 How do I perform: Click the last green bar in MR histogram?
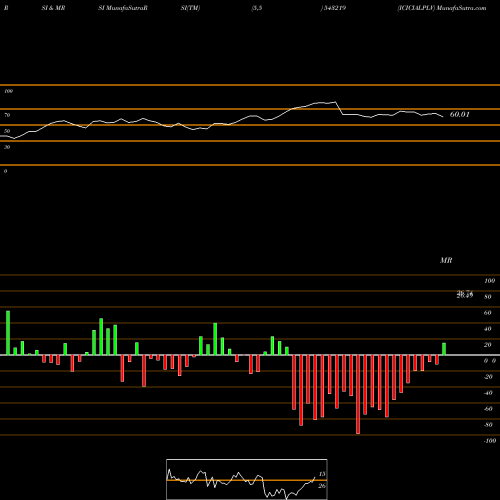(x=444, y=349)
